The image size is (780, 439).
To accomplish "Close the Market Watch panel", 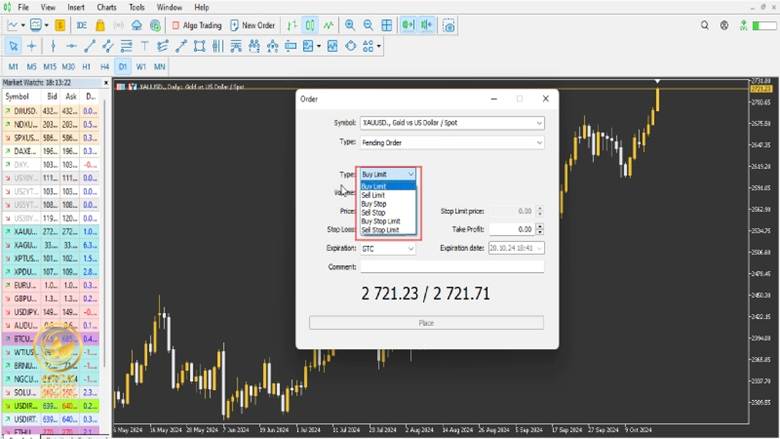I will 106,83.
